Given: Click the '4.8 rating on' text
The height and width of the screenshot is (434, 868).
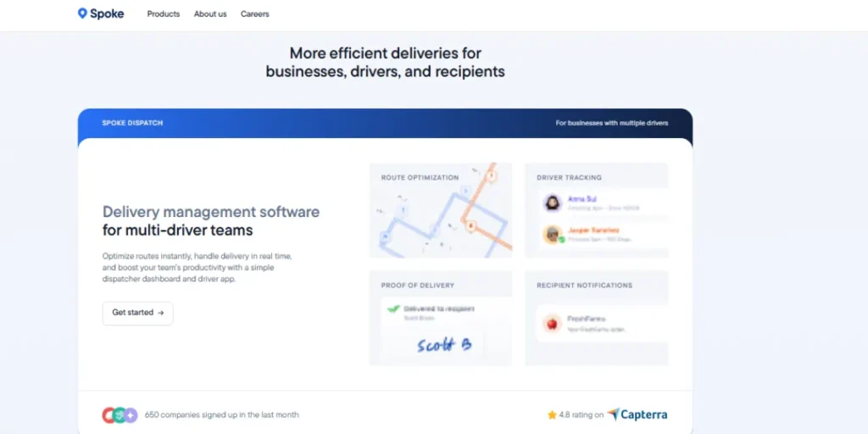Looking at the screenshot, I should coord(581,415).
